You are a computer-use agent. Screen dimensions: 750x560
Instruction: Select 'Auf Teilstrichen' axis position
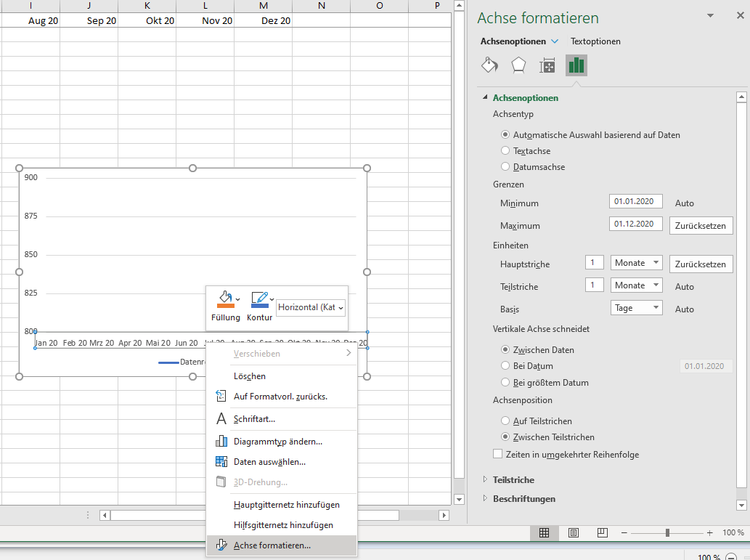[x=505, y=421]
